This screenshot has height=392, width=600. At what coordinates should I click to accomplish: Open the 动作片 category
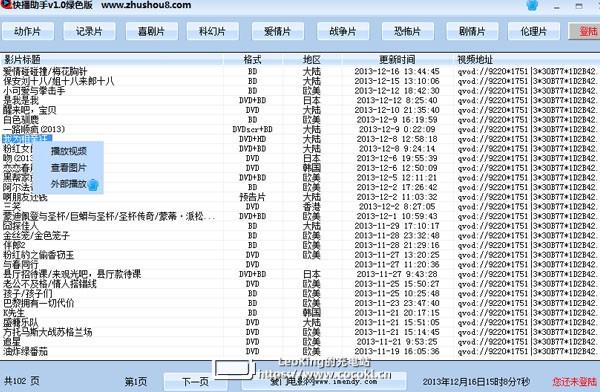pyautogui.click(x=28, y=31)
